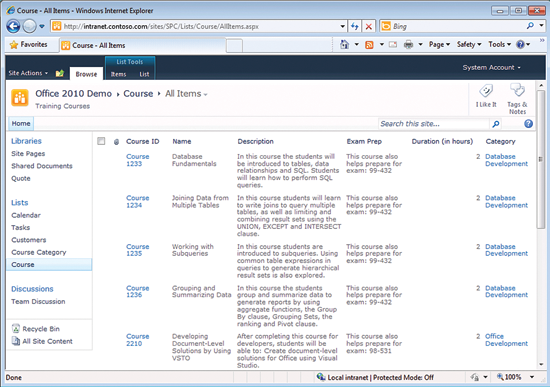Refresh the page using the refresh icon
Image resolution: width=550 pixels, height=387 pixels.
(x=355, y=26)
